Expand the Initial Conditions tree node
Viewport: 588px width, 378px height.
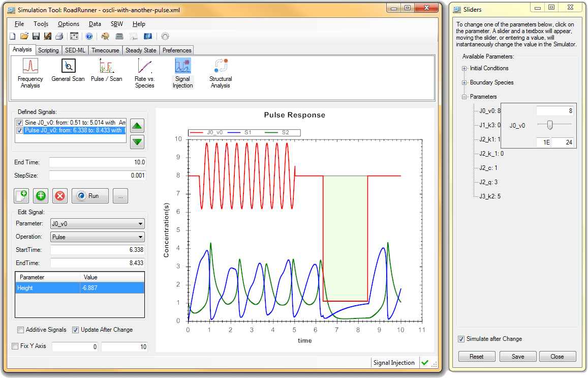pos(465,68)
